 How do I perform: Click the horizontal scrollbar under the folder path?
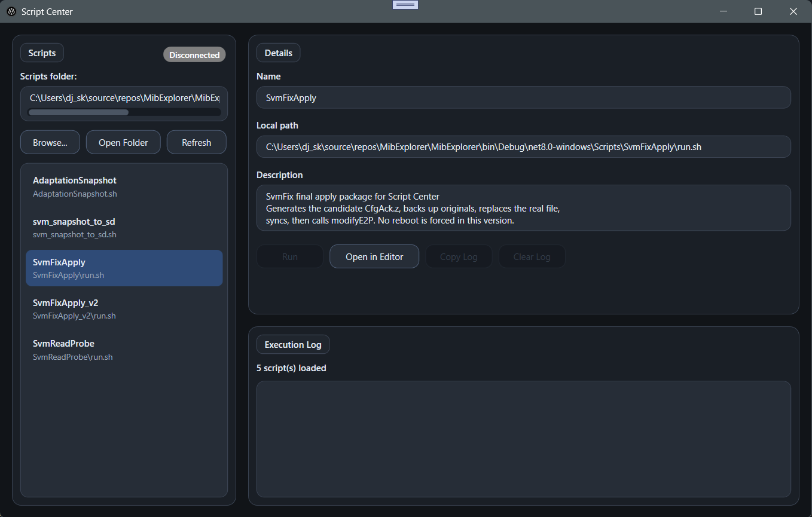tap(78, 112)
